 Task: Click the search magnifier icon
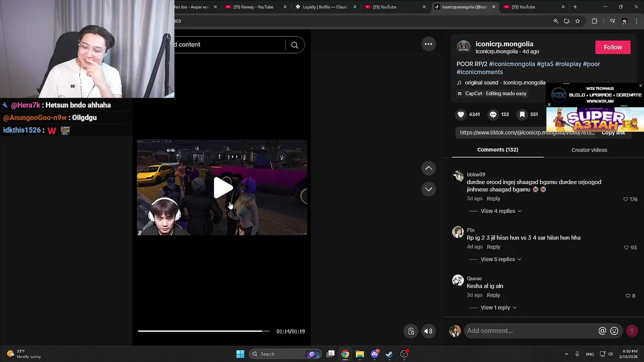coord(295,45)
